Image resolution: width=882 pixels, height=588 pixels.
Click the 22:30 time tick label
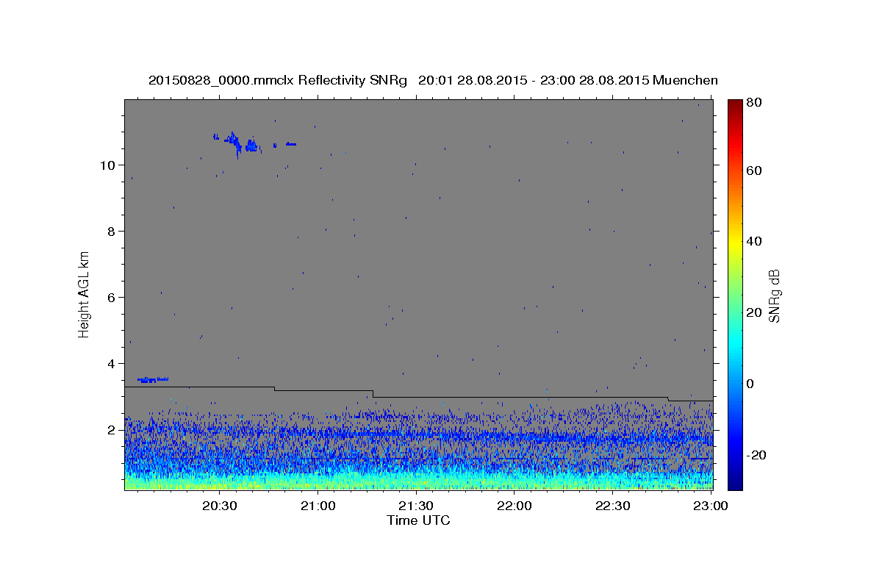pos(612,506)
